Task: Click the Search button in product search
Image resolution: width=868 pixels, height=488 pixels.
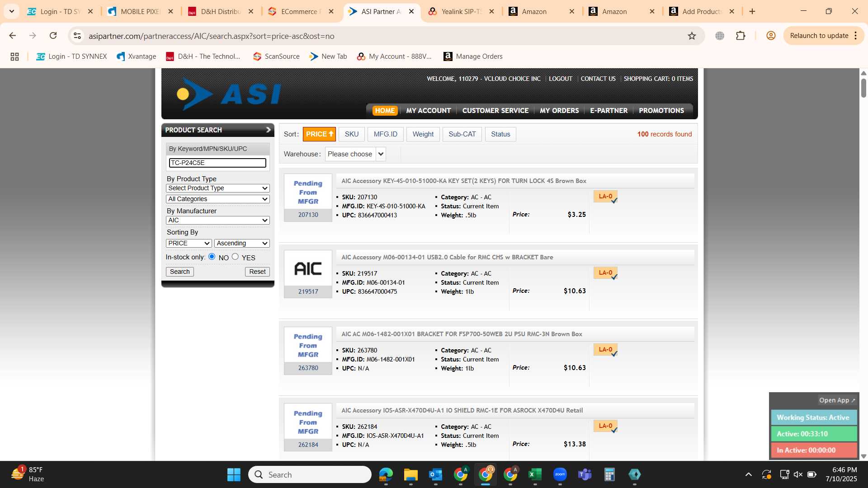Action: (x=180, y=272)
